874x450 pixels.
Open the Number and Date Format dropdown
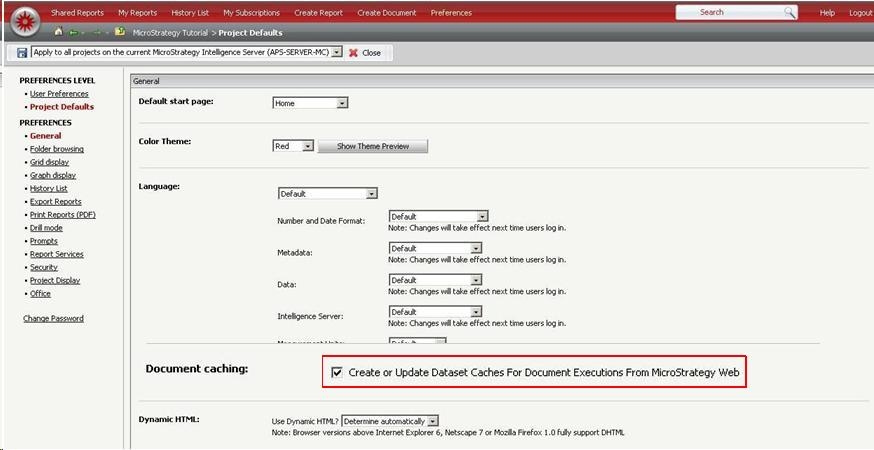click(x=482, y=216)
